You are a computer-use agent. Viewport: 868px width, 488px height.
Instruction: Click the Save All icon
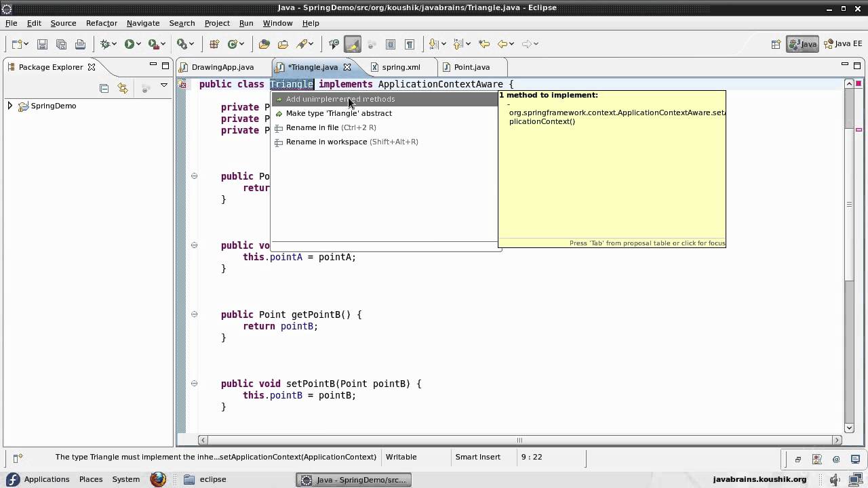coord(61,44)
